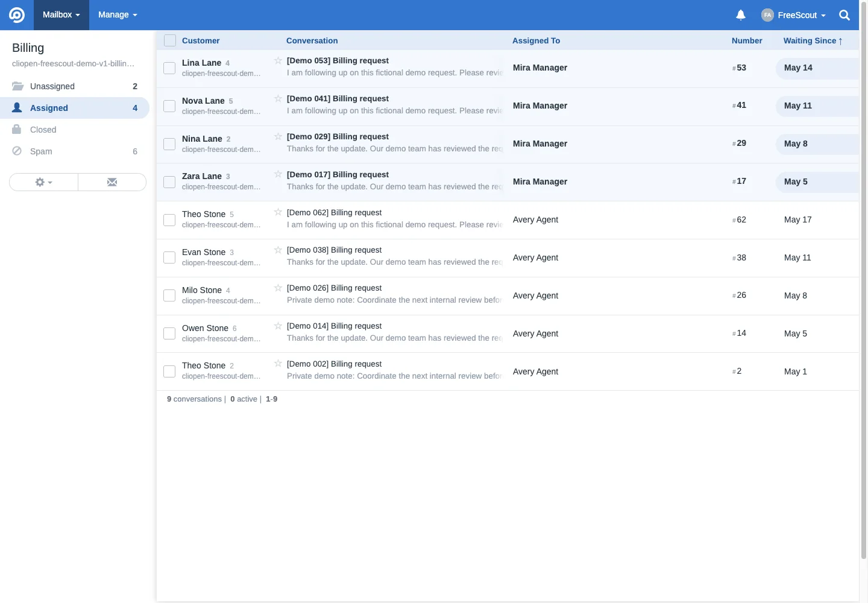The height and width of the screenshot is (603, 868).
Task: Open the notifications bell
Action: (741, 15)
